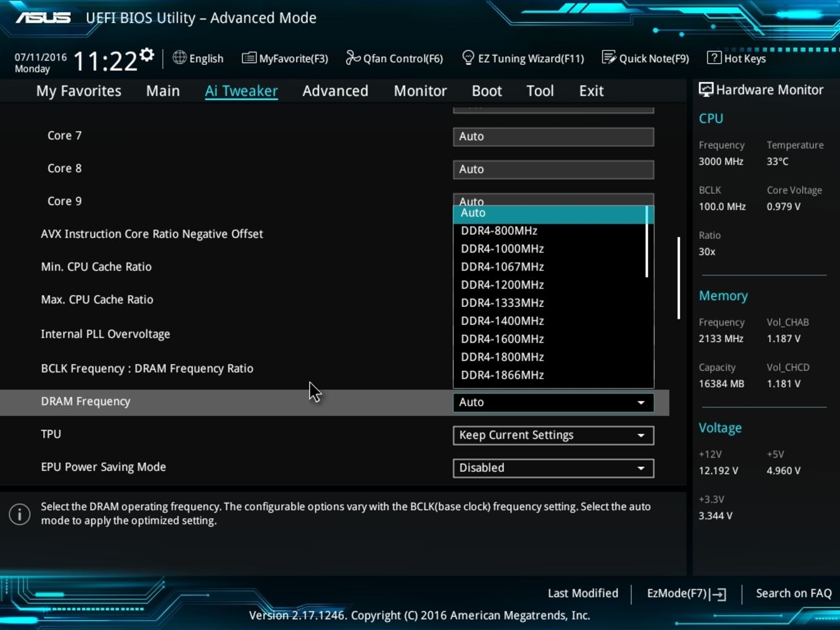Click the 07/11/2016 Monday date

(41, 62)
